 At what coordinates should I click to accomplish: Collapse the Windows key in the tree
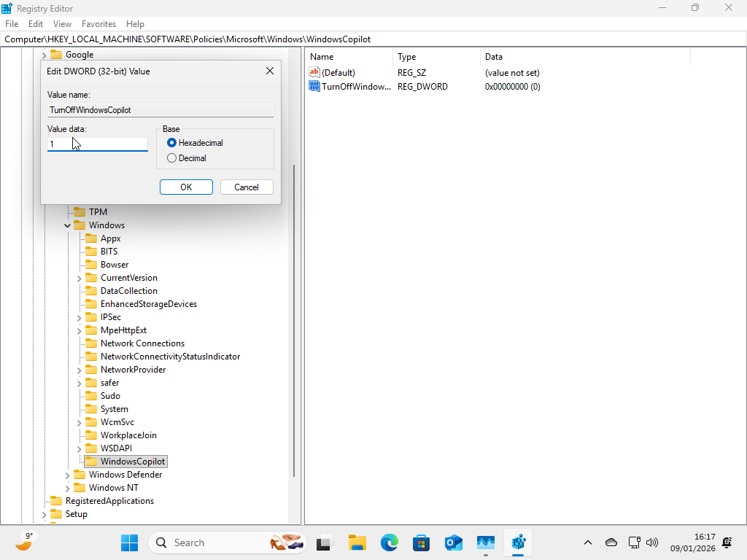coord(67,225)
